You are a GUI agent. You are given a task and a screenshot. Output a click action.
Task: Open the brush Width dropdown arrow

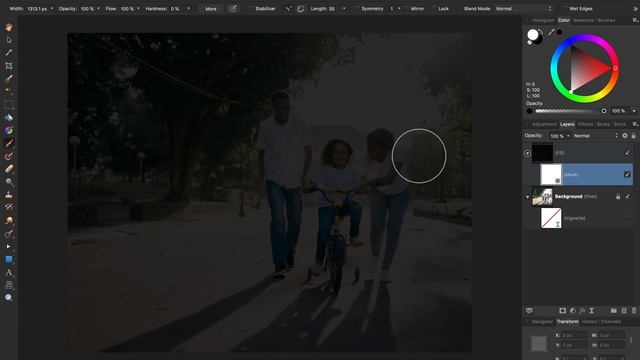click(52, 9)
